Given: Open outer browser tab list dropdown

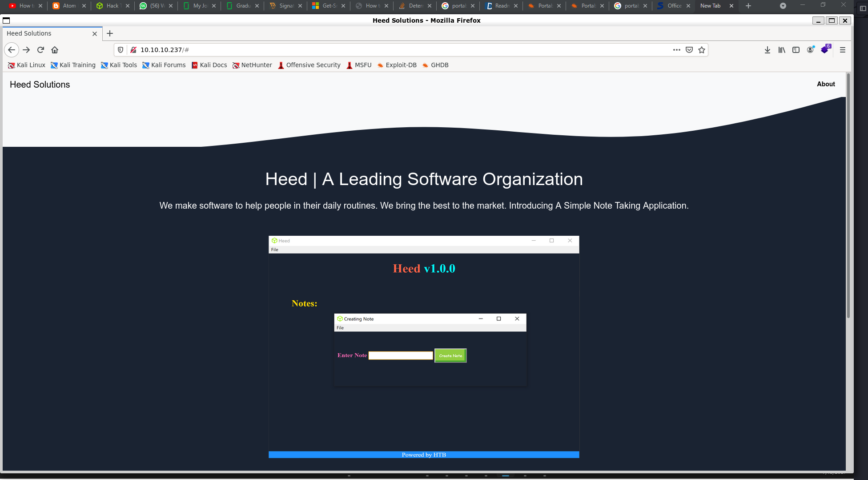Looking at the screenshot, I should [783, 6].
